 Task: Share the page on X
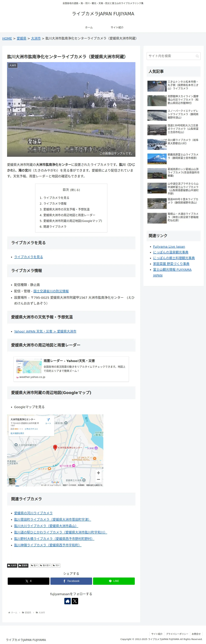(x=29, y=581)
